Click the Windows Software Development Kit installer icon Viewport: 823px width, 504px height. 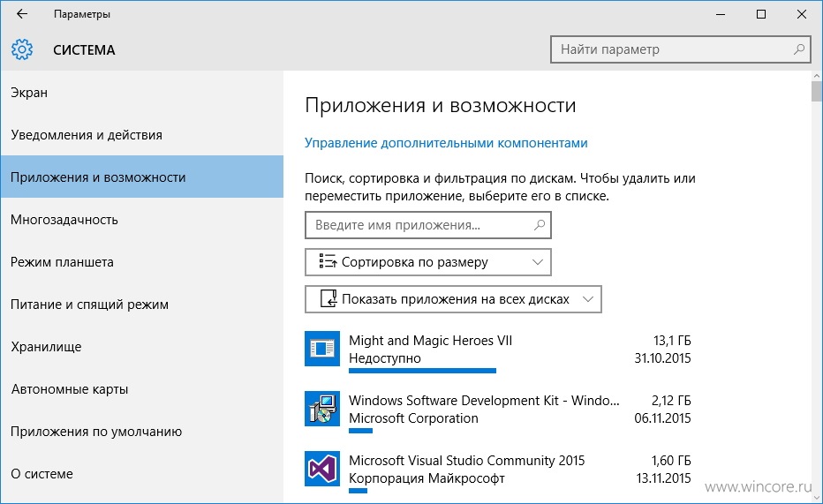click(x=322, y=409)
